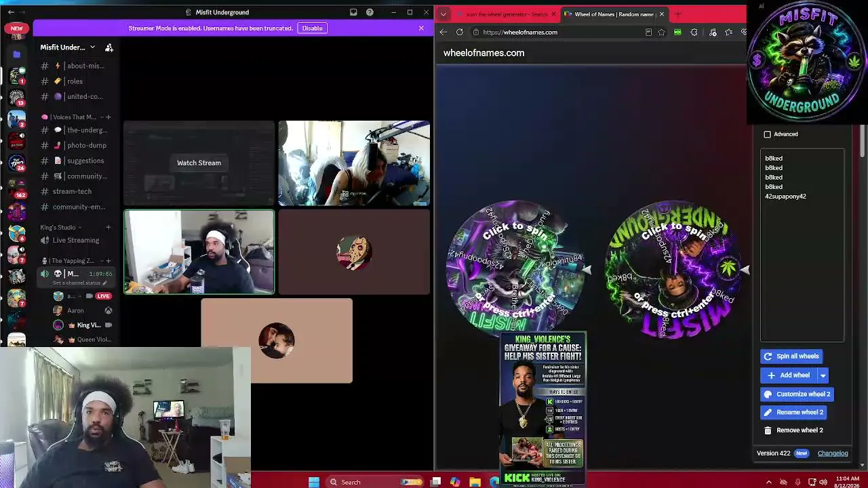Screen dimensions: 868x488
Task: Open the server icon with 26 badge
Action: point(17,163)
